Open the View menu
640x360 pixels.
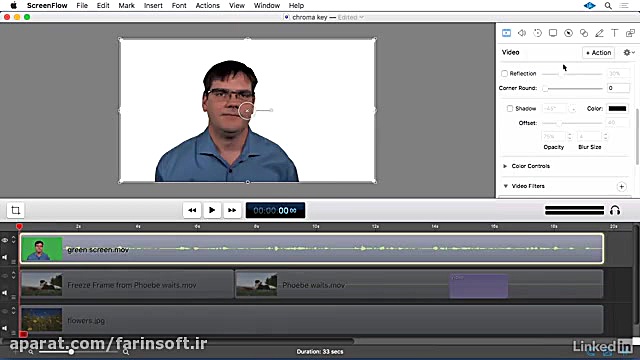click(237, 6)
